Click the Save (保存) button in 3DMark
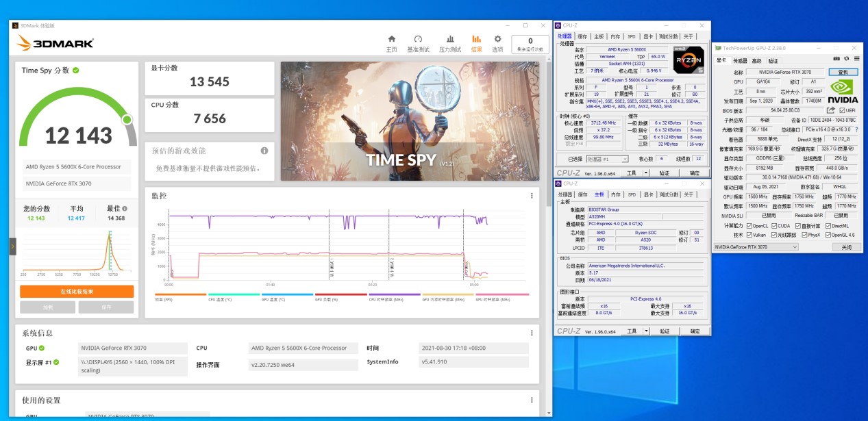The height and width of the screenshot is (421, 868). pyautogui.click(x=106, y=307)
